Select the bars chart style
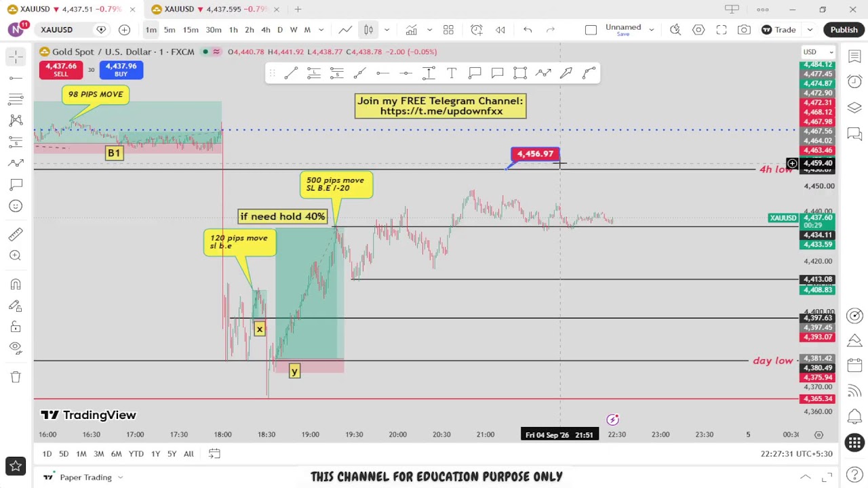868x488 pixels. pos(369,30)
